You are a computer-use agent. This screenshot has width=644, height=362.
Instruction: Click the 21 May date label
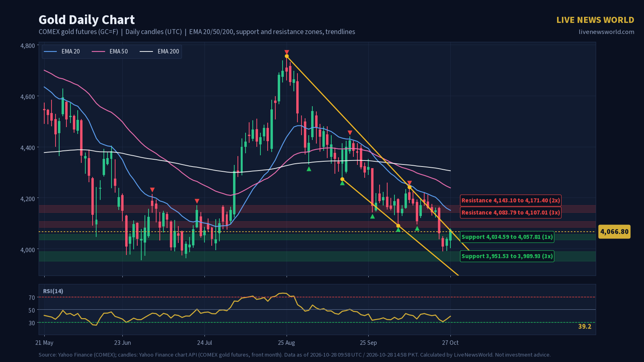coord(44,343)
